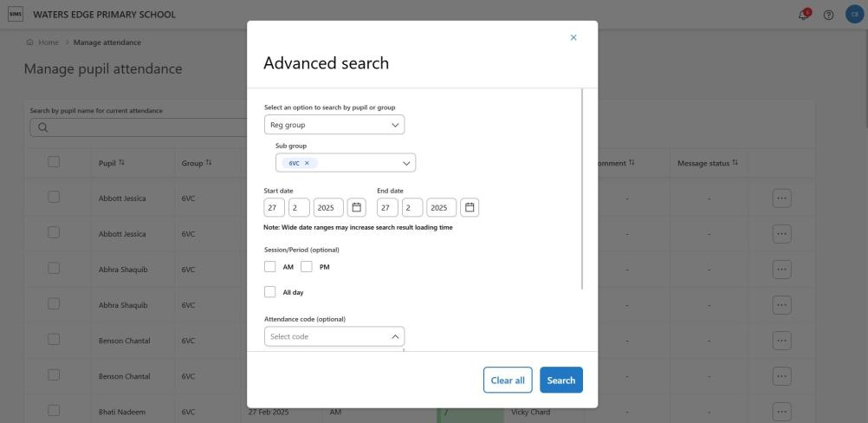
Task: Open the user profile avatar
Action: point(853,15)
